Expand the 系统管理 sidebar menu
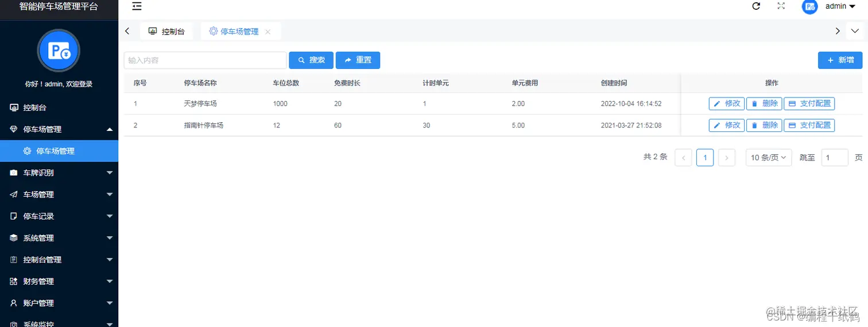 click(x=59, y=238)
